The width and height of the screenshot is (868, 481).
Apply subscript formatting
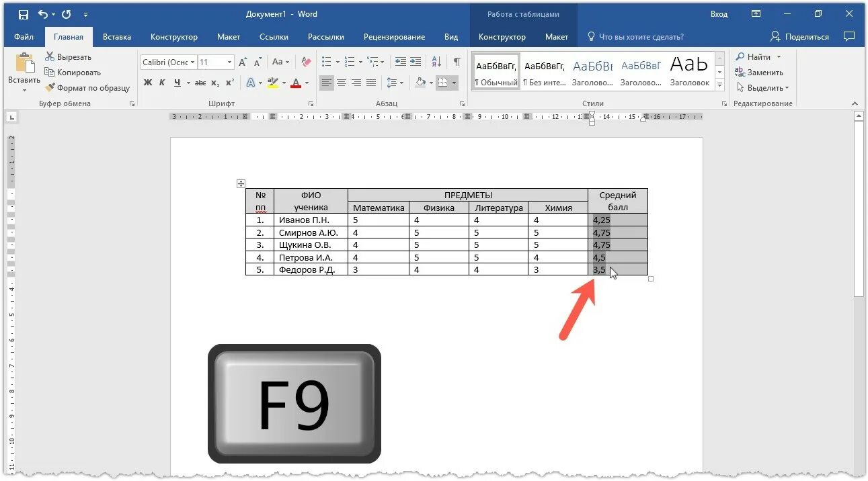tap(215, 83)
